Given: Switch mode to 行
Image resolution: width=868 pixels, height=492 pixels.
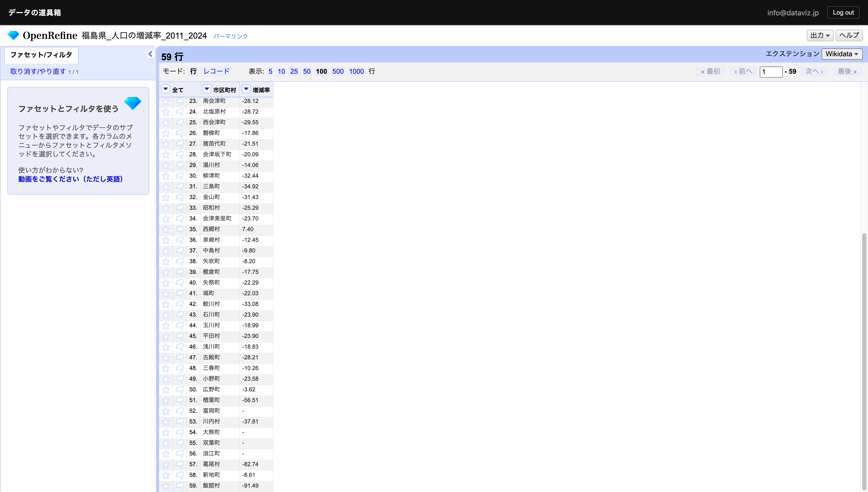Looking at the screenshot, I should (193, 71).
